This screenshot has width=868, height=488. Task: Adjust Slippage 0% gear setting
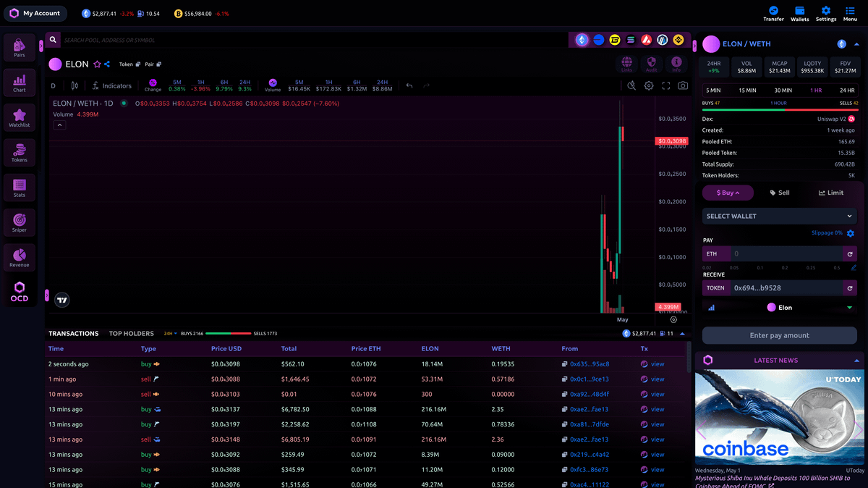[x=851, y=233]
